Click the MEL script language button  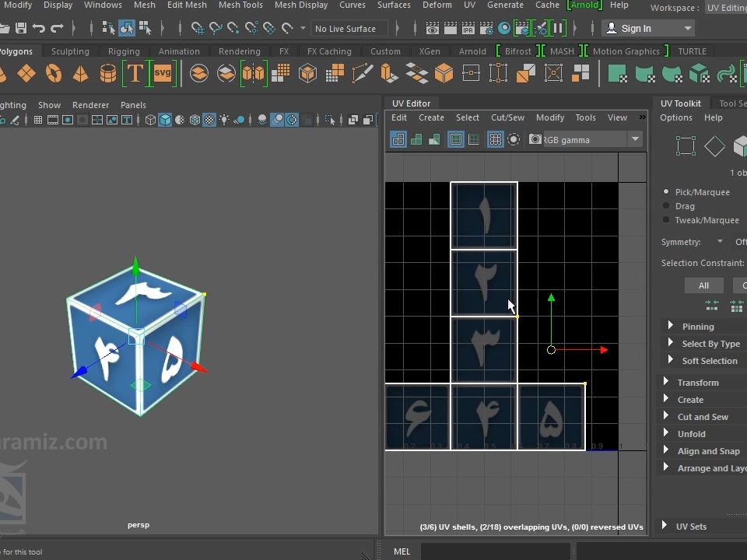coord(402,551)
